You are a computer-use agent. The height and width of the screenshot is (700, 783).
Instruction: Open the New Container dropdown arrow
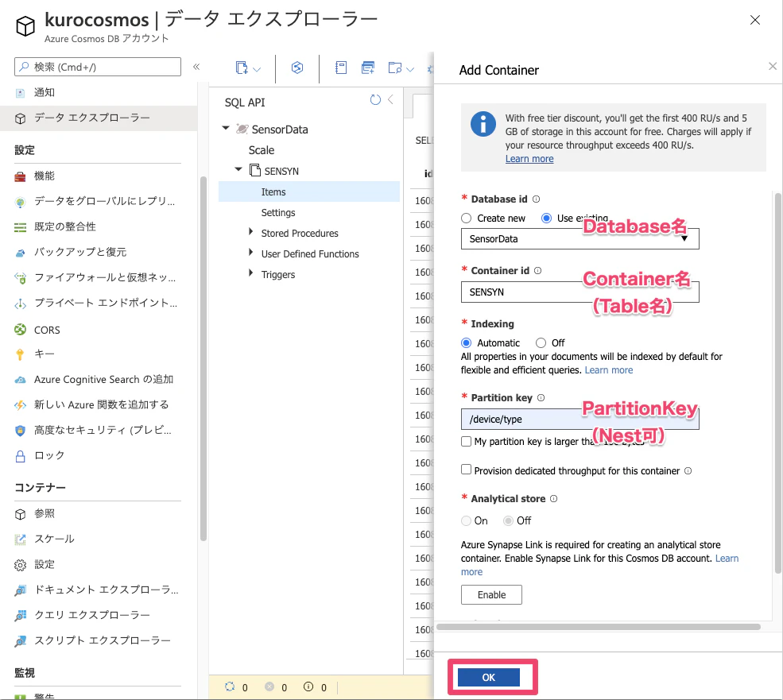tap(257, 69)
